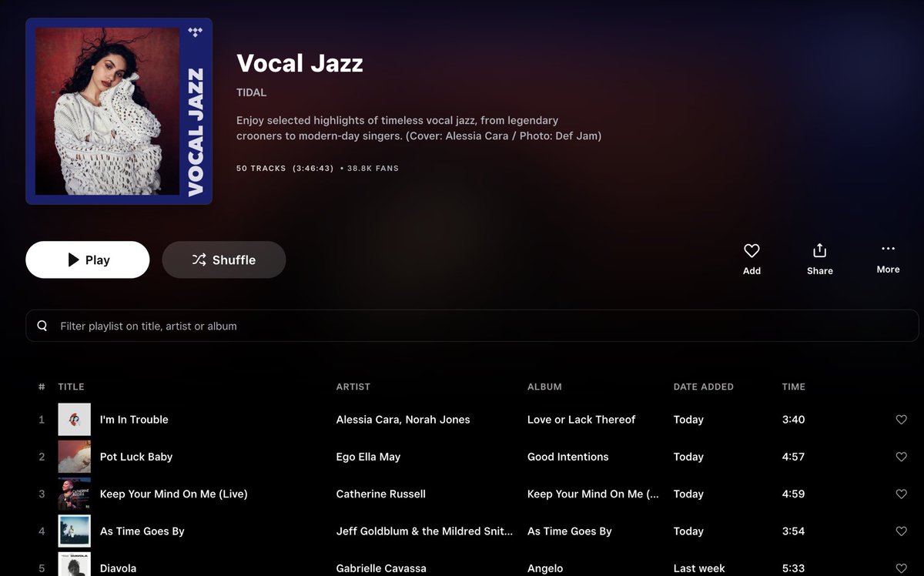924x576 pixels.
Task: Click the 38.8K FANS count
Action: tap(373, 168)
